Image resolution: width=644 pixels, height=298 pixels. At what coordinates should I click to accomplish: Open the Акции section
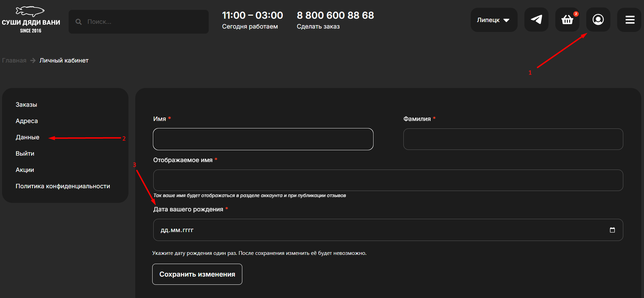coord(24,170)
